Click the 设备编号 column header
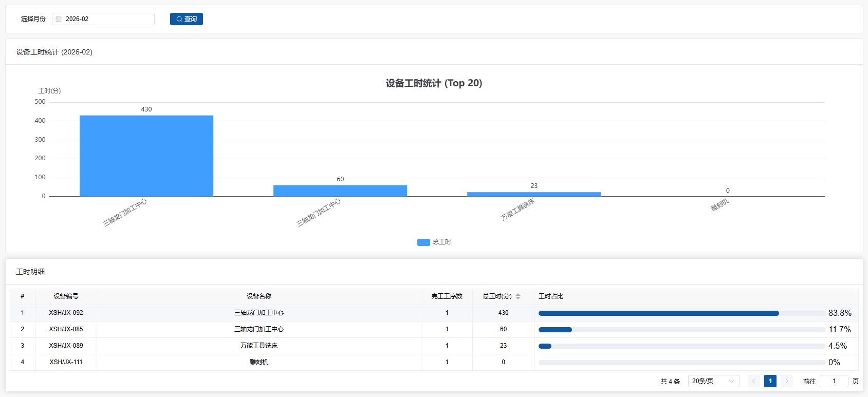Screen dimensions: 868x397 66,296
